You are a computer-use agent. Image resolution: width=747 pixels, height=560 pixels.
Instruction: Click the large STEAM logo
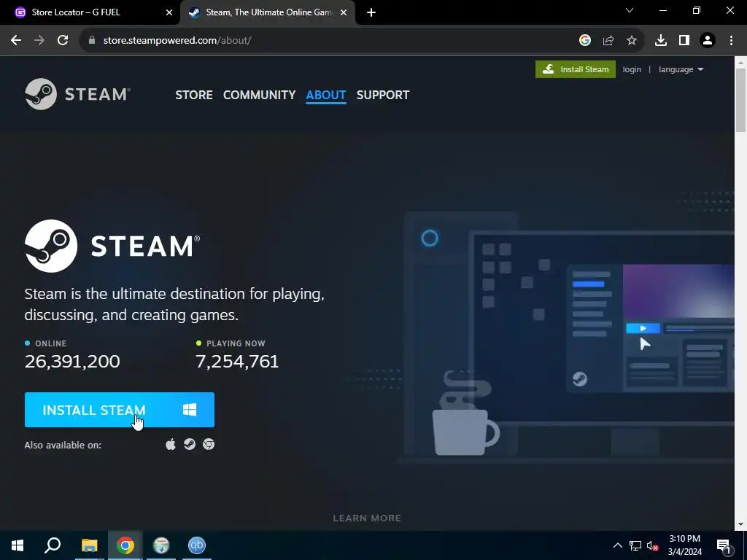[x=112, y=246]
